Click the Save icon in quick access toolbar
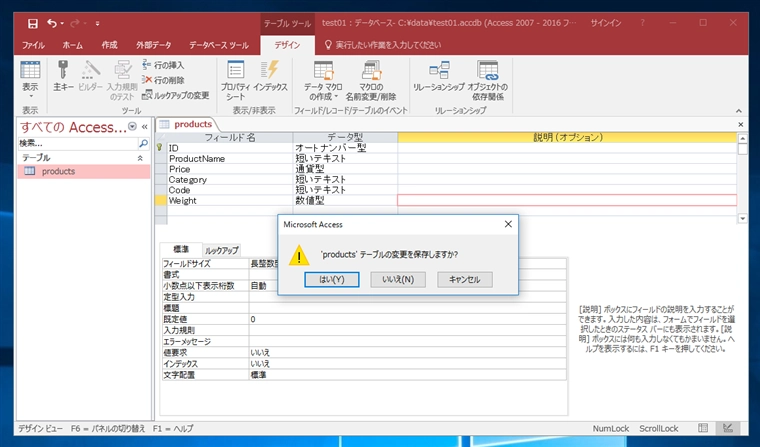The image size is (760, 447). 32,23
